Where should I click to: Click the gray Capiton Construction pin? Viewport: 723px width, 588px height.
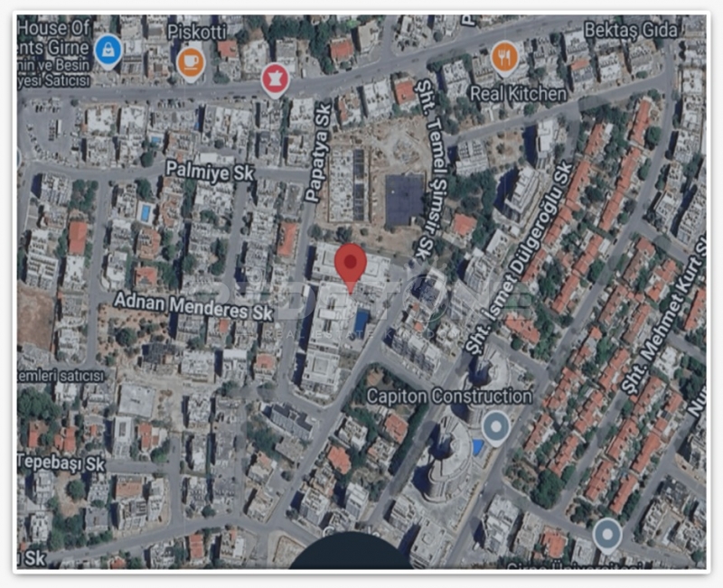495,425
